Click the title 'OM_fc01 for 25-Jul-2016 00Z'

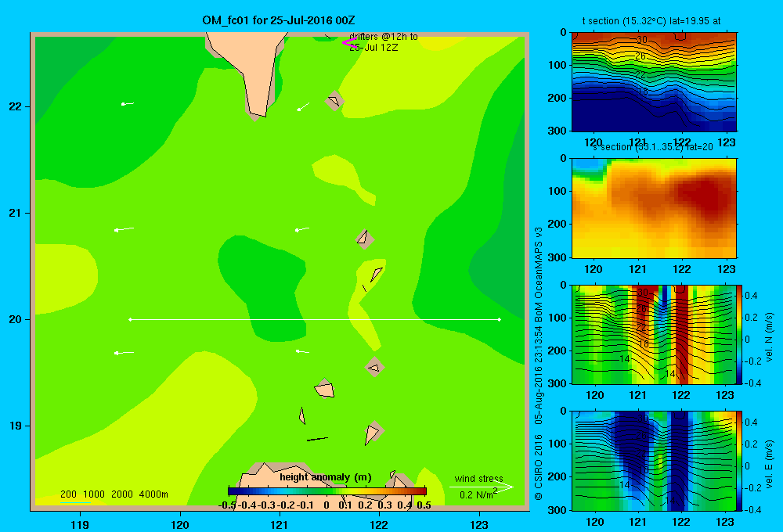[279, 20]
